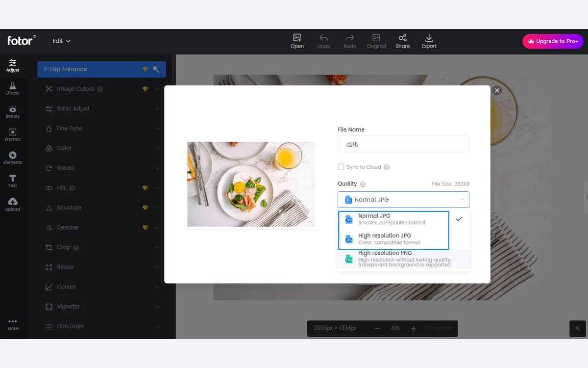Click the Resize icon
588x368 pixels.
[x=49, y=267]
